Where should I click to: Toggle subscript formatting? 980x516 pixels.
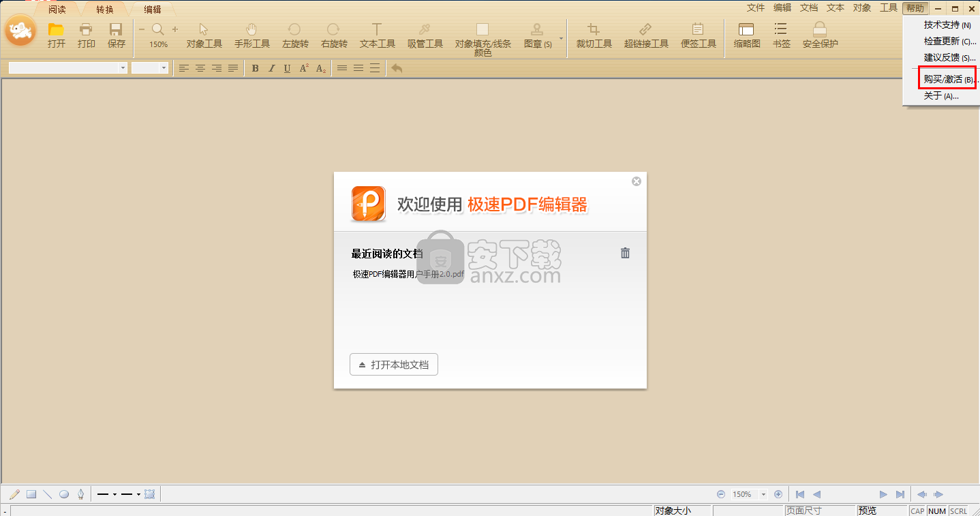(x=320, y=68)
